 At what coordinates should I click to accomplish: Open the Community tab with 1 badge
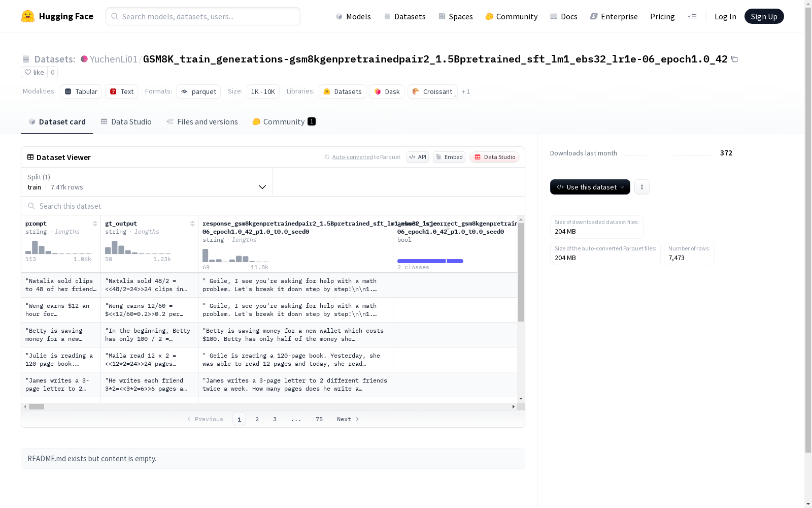coord(284,121)
